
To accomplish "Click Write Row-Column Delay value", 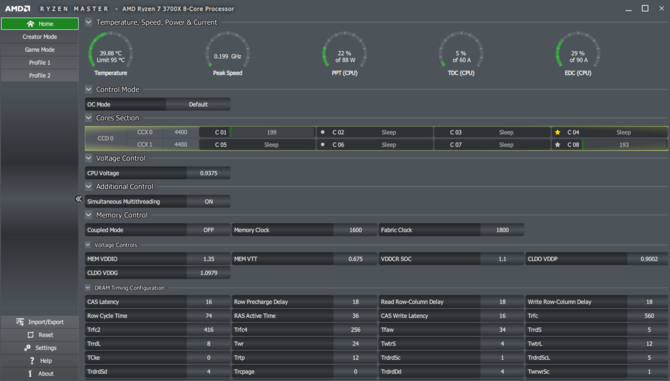I will click(x=649, y=302).
